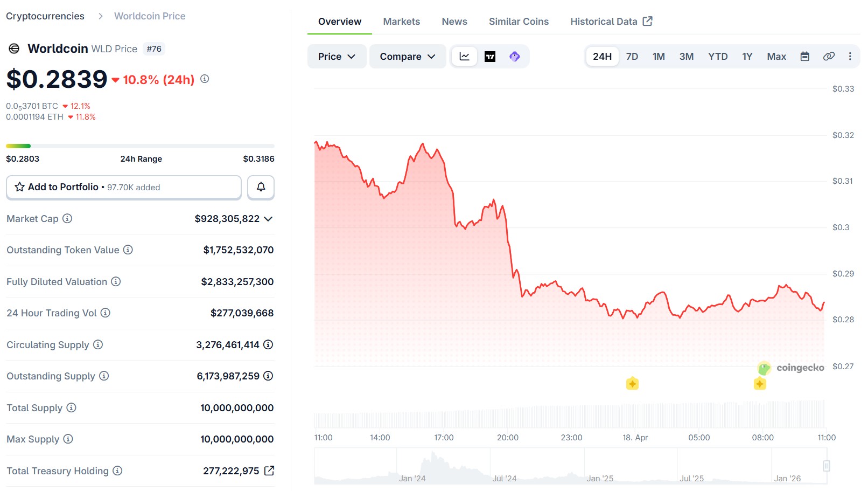Click the purple chart tool icon

coord(515,57)
